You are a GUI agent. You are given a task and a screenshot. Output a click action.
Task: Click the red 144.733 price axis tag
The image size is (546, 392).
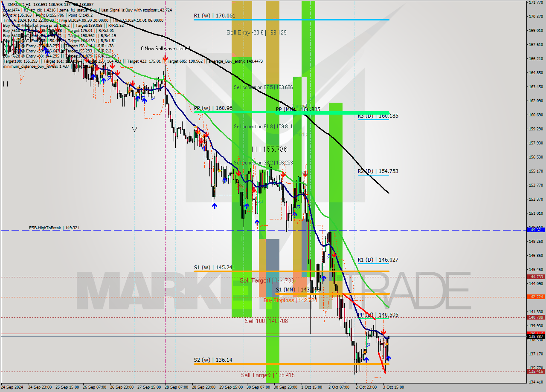pos(536,277)
